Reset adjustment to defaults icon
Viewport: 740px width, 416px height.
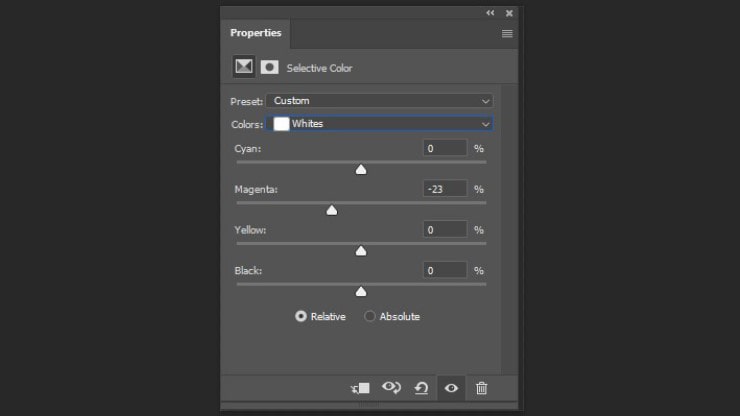tap(421, 388)
